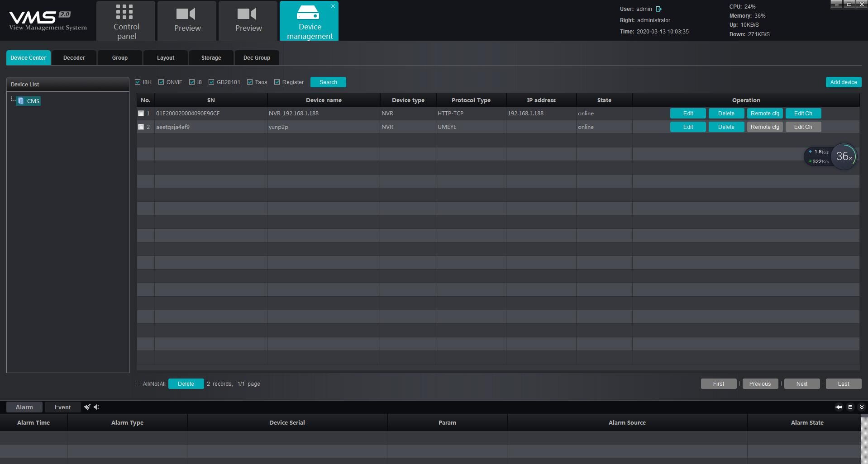Toggle the Taos protocol checkbox
Screen dimensions: 868x464
[250, 82]
